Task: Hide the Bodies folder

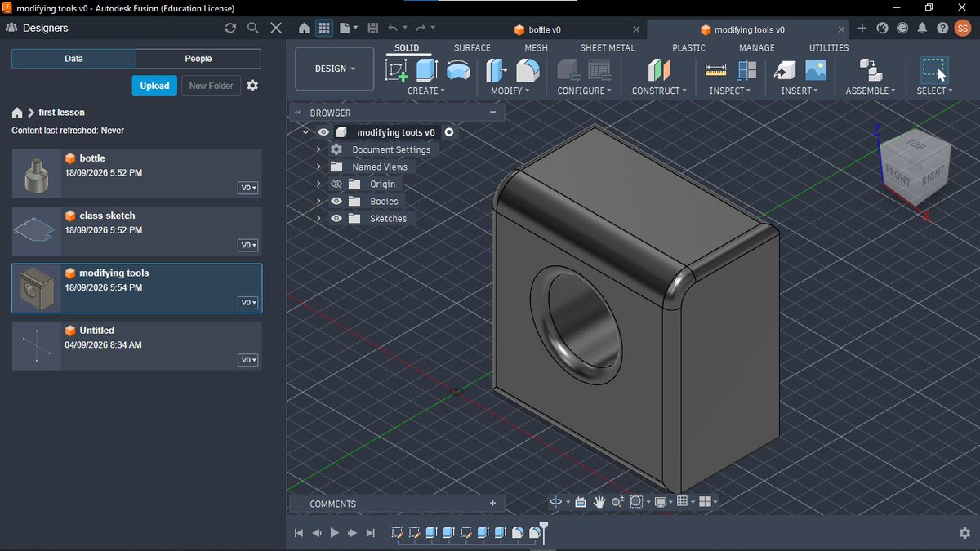Action: point(335,202)
